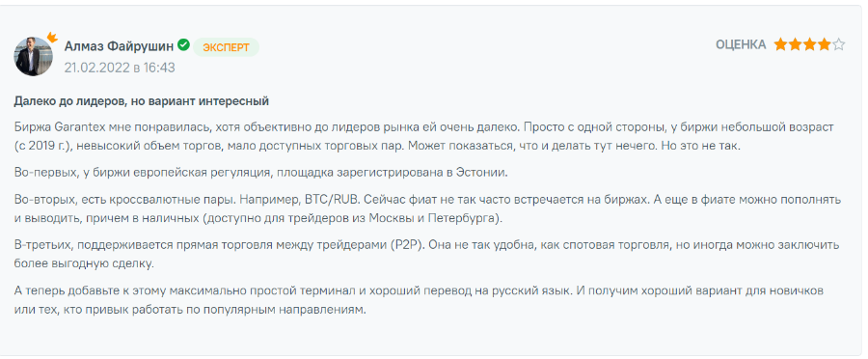Select the third rating star
This screenshot has height=359, width=868.
[x=809, y=44]
